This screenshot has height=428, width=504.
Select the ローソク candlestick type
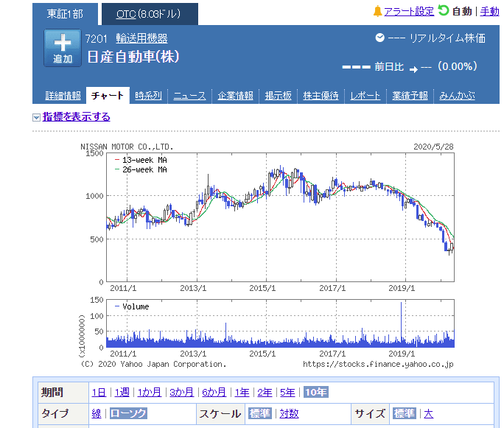pyautogui.click(x=128, y=413)
